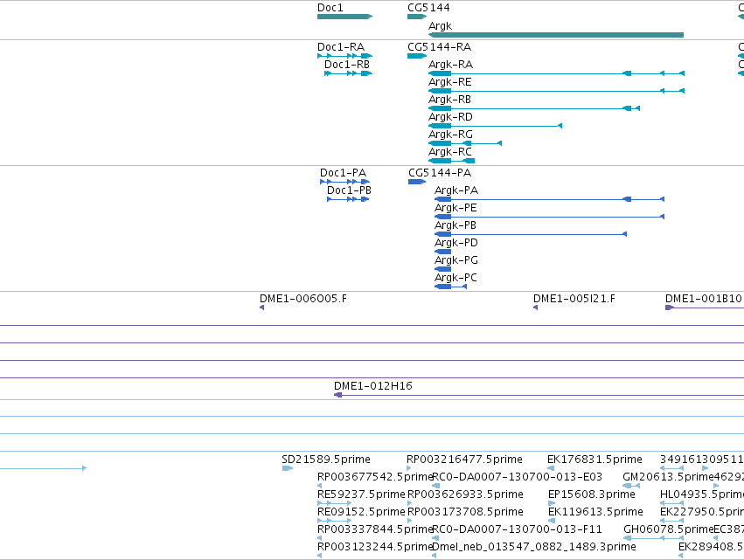
Task: Click protein feature Argk-PD
Action: coord(442,252)
